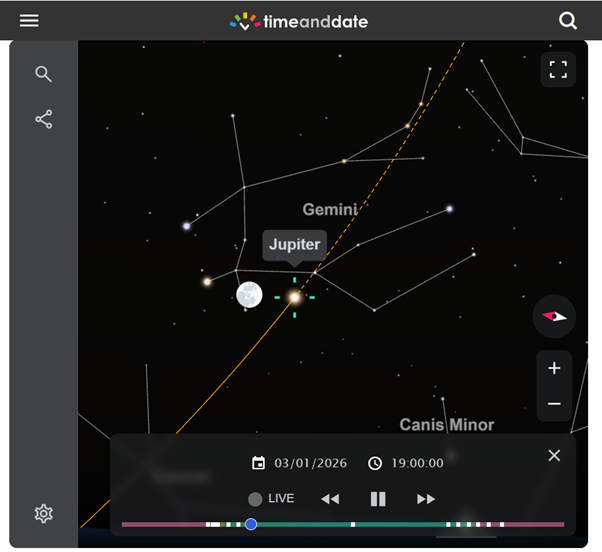Zoom out with minus button

(554, 404)
